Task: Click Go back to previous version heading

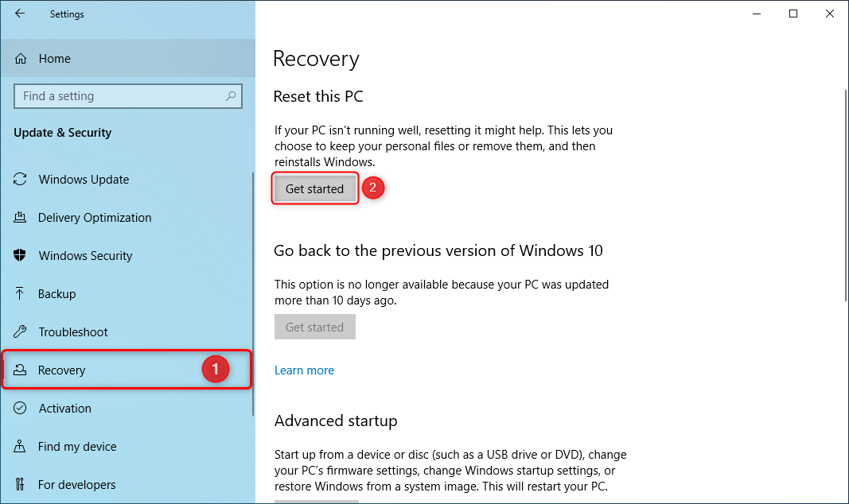Action: point(438,251)
